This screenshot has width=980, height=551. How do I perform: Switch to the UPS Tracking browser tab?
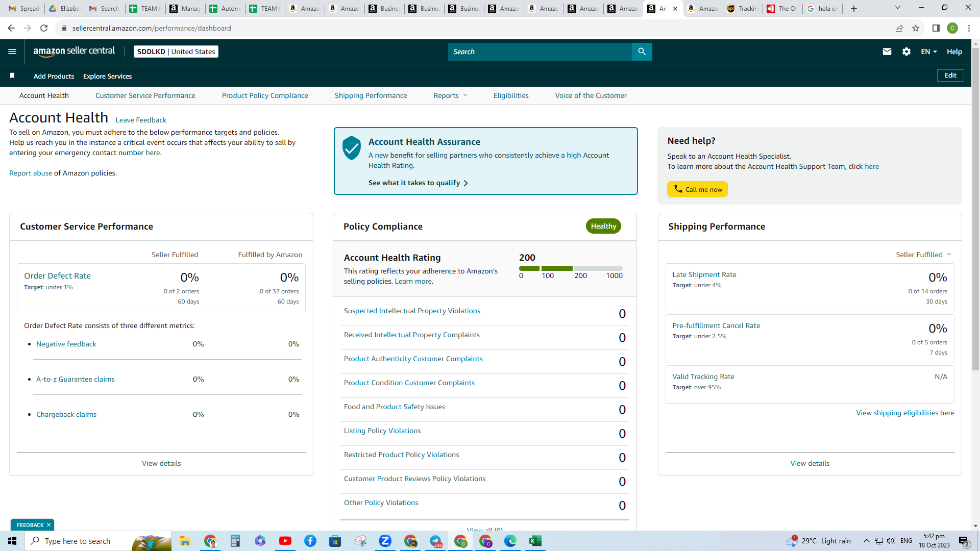point(743,9)
